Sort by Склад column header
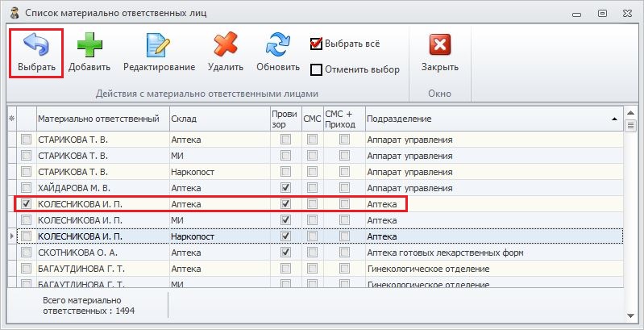644x330 pixels. pyautogui.click(x=218, y=119)
